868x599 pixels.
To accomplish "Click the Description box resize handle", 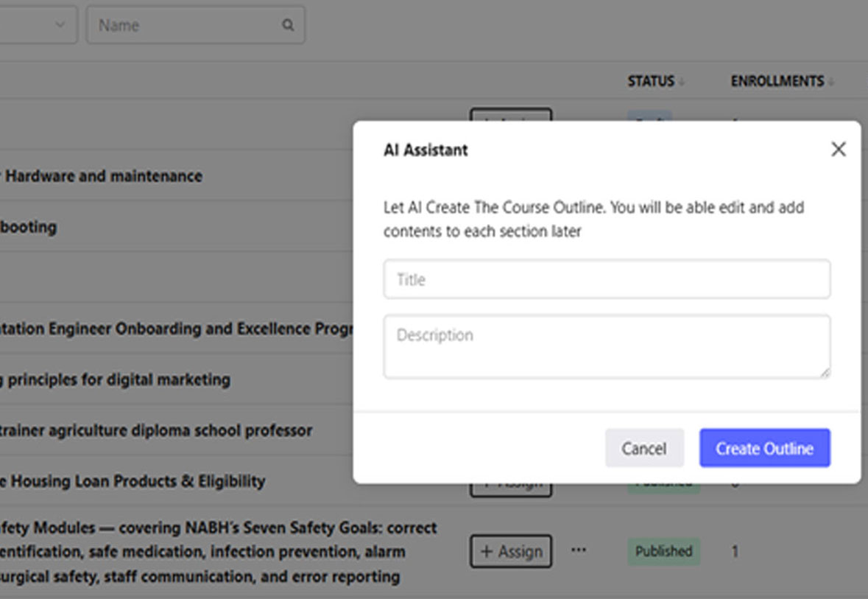I will 825,372.
